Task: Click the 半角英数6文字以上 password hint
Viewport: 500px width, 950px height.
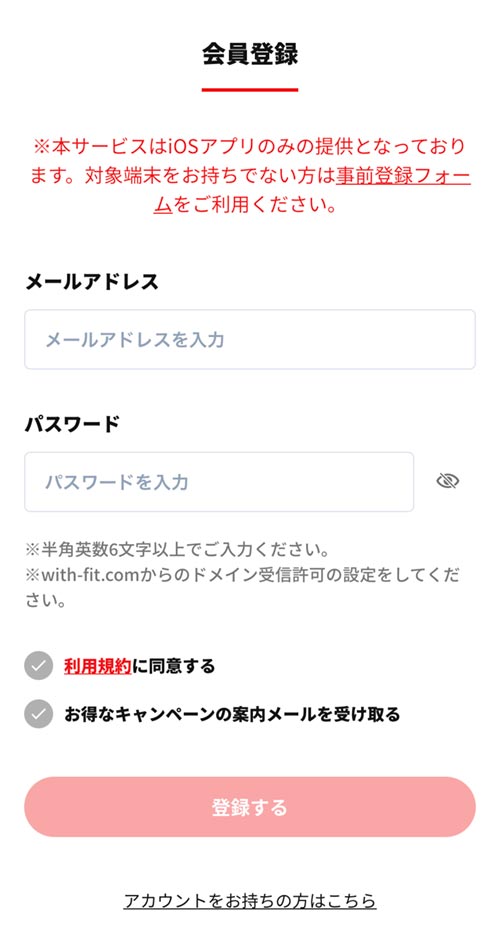Action: pos(177,551)
